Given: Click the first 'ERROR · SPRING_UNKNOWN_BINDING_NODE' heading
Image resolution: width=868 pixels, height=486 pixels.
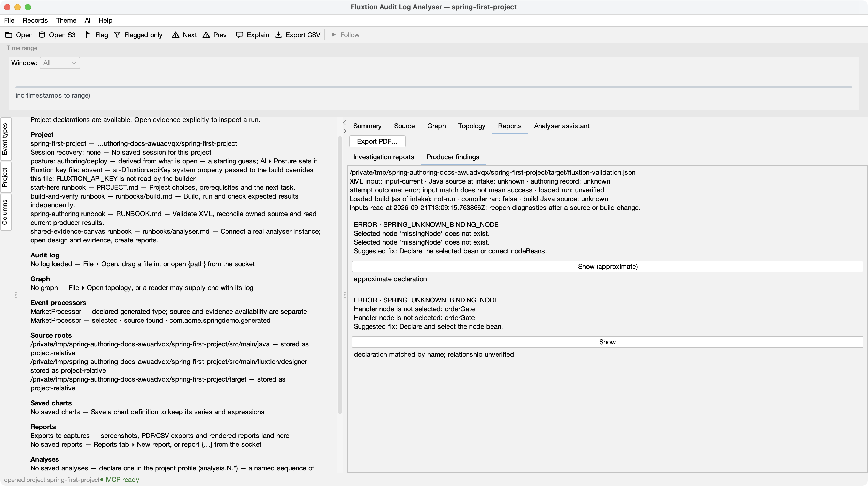Looking at the screenshot, I should 426,225.
